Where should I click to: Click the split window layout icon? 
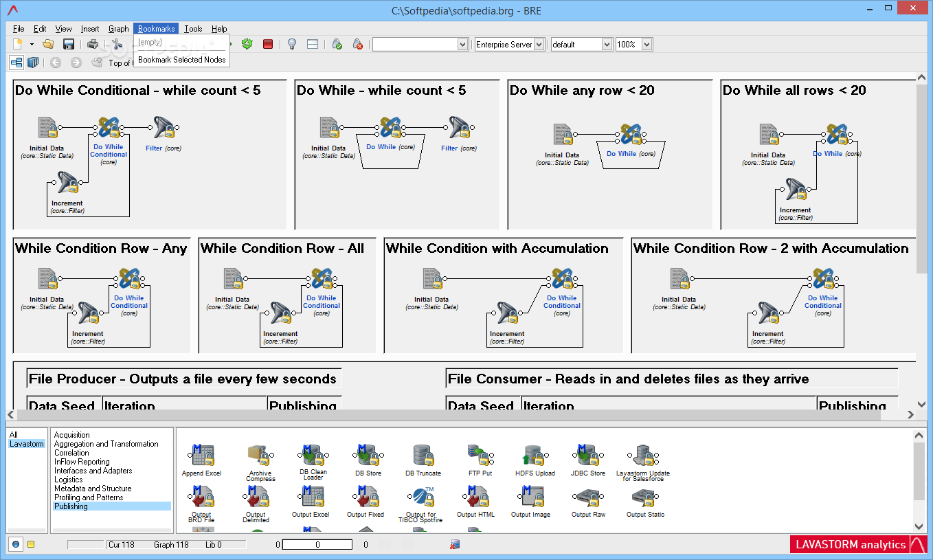click(x=313, y=44)
